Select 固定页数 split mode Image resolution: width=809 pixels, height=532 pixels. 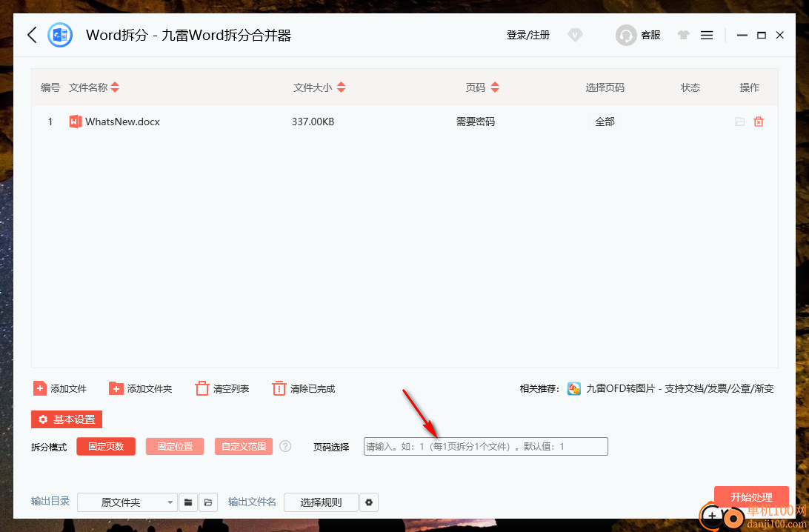[106, 446]
